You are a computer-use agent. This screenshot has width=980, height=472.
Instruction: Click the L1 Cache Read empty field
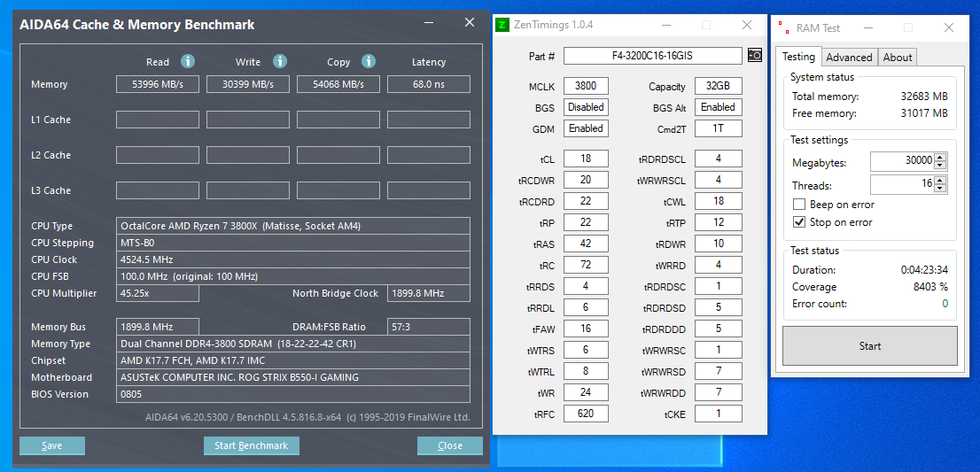click(x=158, y=120)
